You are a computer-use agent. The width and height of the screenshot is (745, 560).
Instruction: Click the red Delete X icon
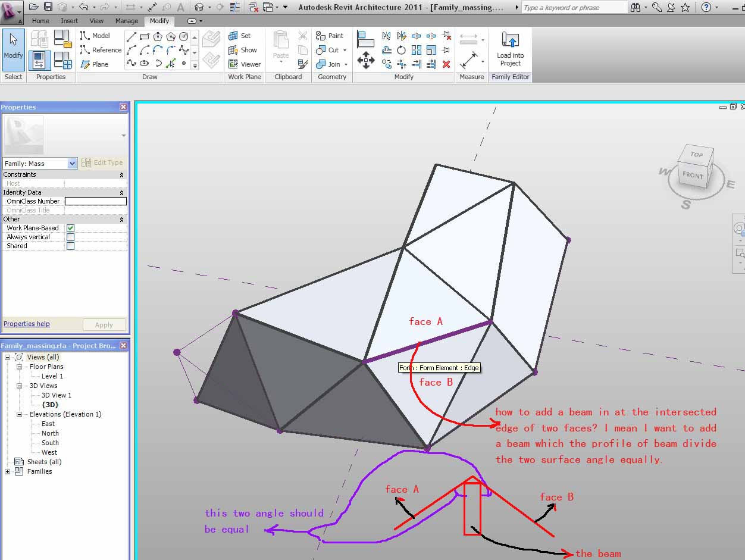pos(446,64)
